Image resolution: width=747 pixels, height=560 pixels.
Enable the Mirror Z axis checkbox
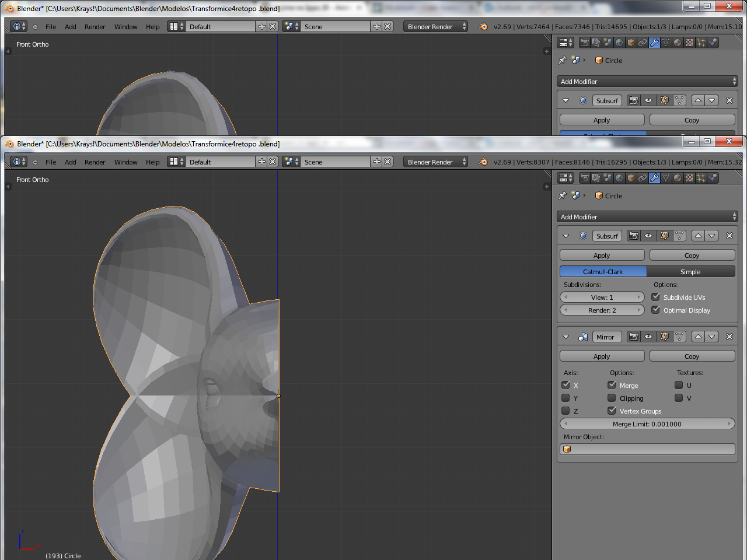pyautogui.click(x=566, y=411)
